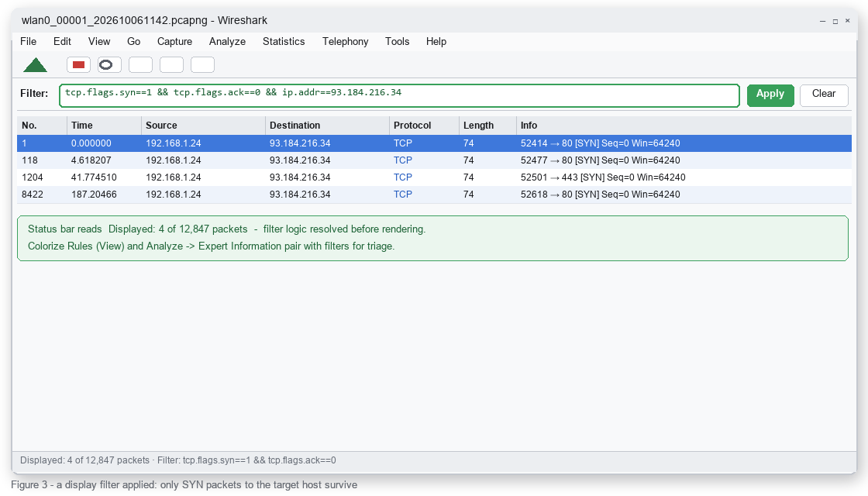This screenshot has height=496, width=868.
Task: Click the 'Colorize Rules (View)' hint line
Action: (212, 246)
